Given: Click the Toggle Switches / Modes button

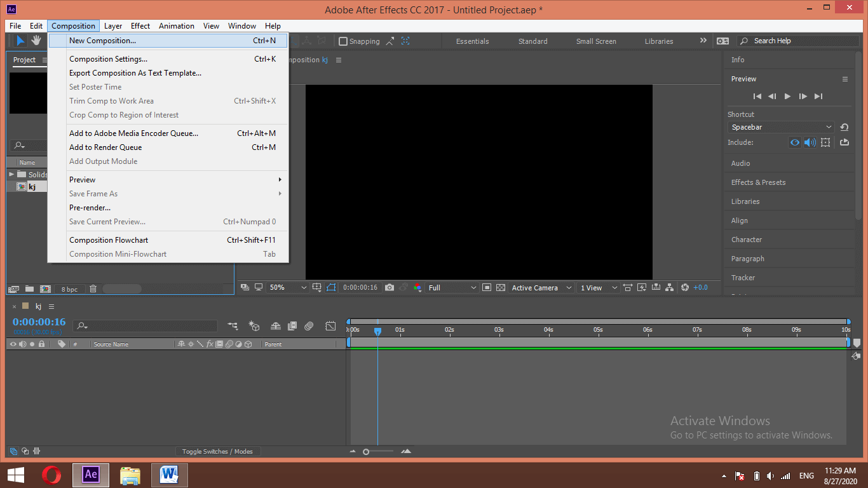Looking at the screenshot, I should [218, 451].
